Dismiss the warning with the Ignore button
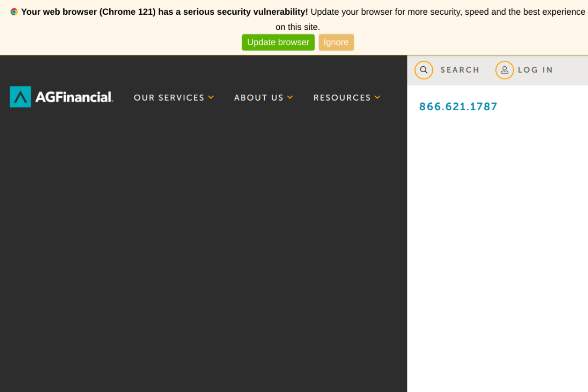The image size is (588, 392). (x=336, y=42)
